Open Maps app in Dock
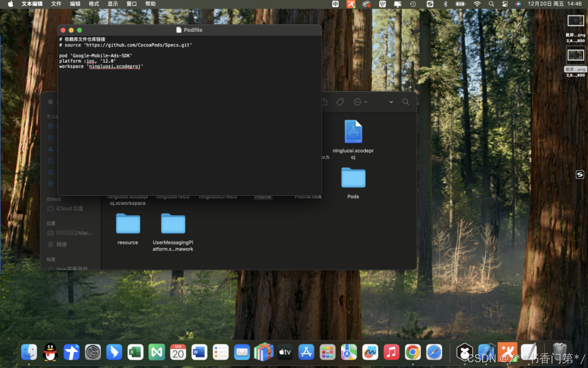This screenshot has height=368, width=588. (x=349, y=352)
